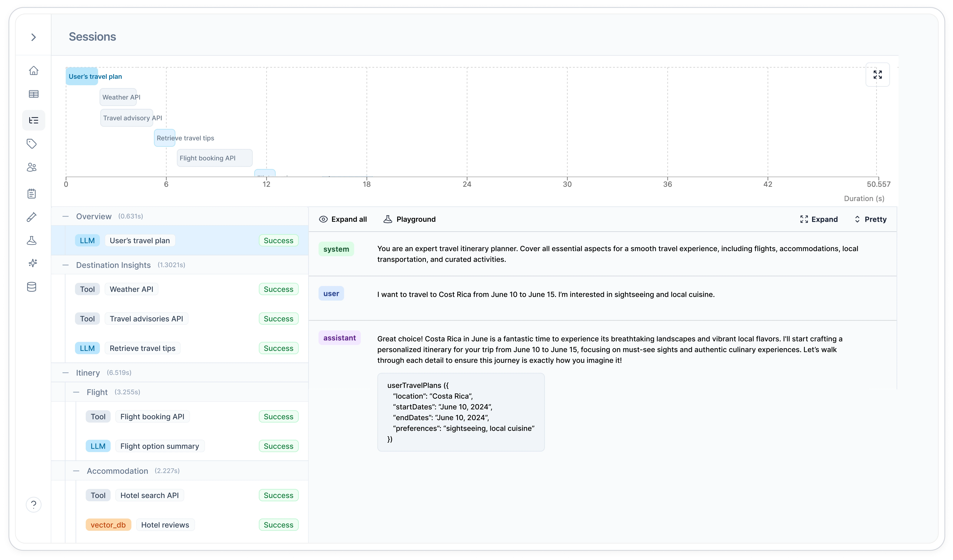Viewport: 953px width, 560px height.
Task: Open the Home panel in the sidebar
Action: point(33,70)
